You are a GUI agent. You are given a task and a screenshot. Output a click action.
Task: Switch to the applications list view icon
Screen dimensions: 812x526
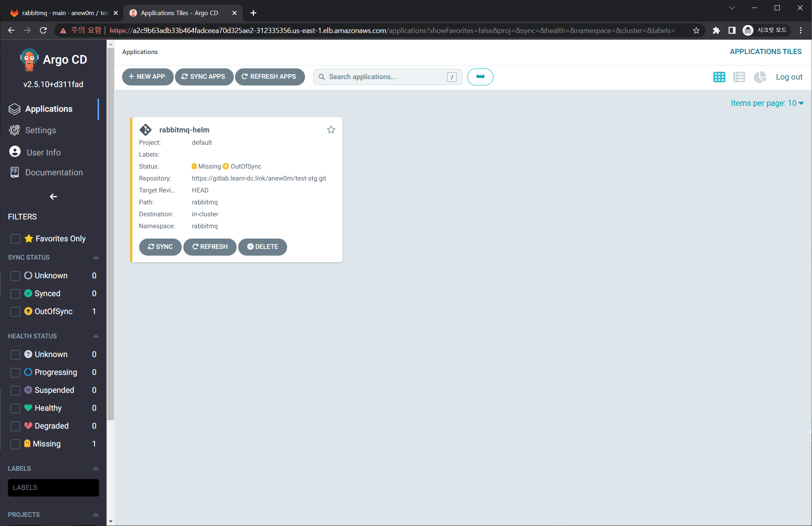tap(739, 77)
